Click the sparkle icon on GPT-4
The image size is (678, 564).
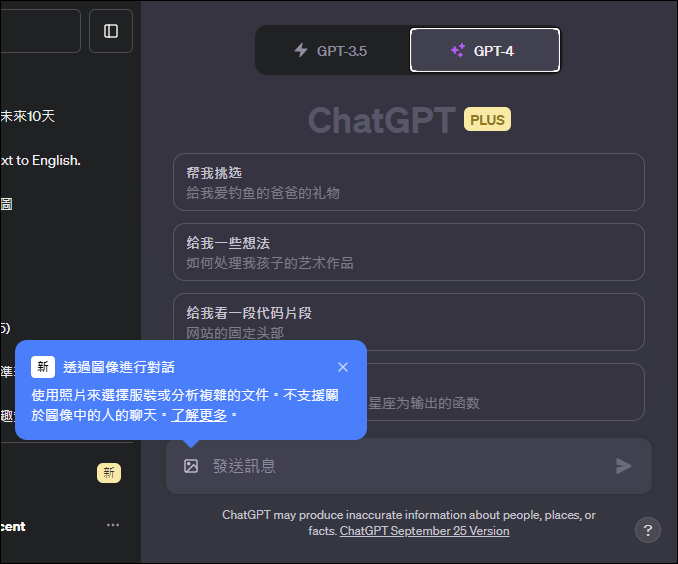(457, 50)
